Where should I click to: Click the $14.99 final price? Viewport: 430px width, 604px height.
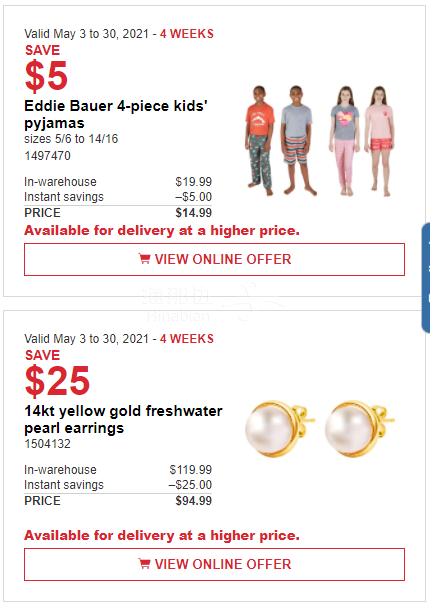[x=193, y=213]
